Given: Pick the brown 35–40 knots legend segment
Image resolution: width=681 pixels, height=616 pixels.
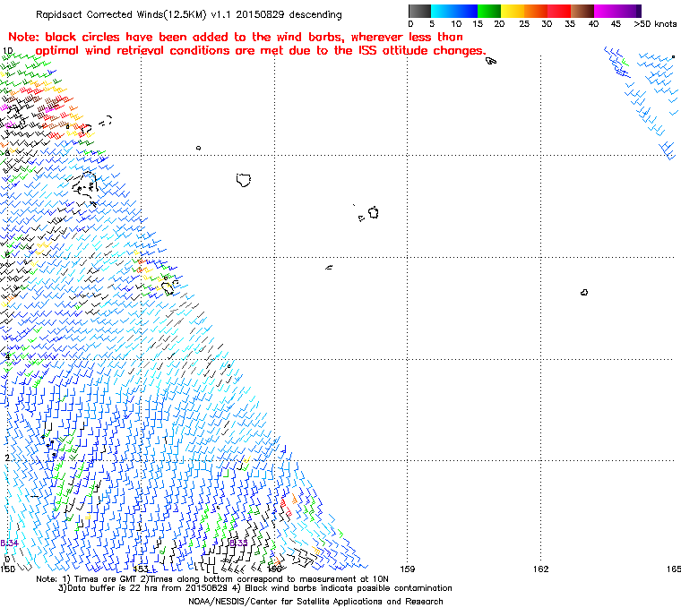Looking at the screenshot, I should coord(582,11).
